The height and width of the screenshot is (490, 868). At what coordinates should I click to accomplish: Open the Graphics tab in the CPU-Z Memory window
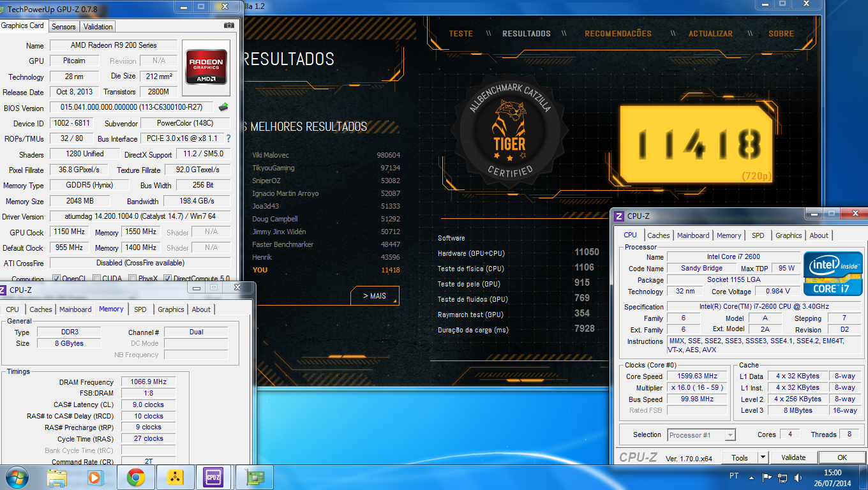170,309
